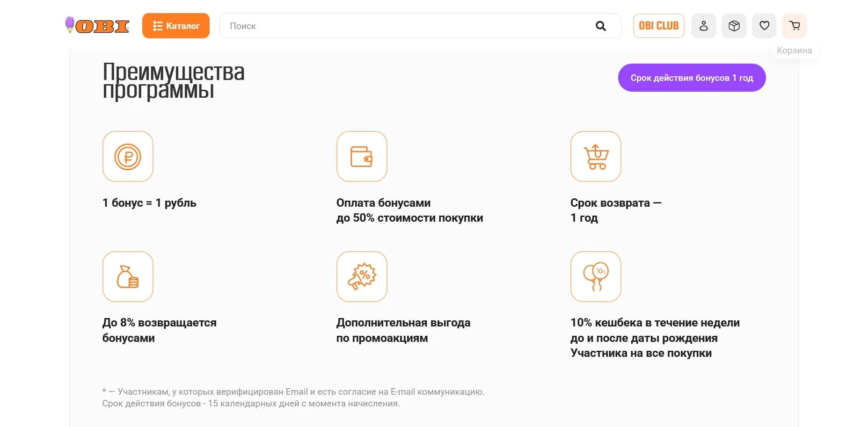Click the wallet payment icon
The image size is (868, 427).
coord(362,157)
